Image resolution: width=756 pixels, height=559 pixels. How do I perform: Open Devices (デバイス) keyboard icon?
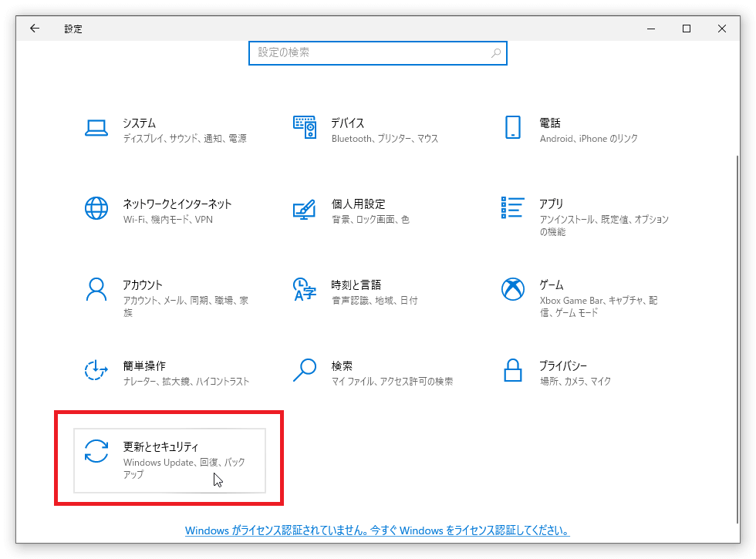[x=305, y=128]
